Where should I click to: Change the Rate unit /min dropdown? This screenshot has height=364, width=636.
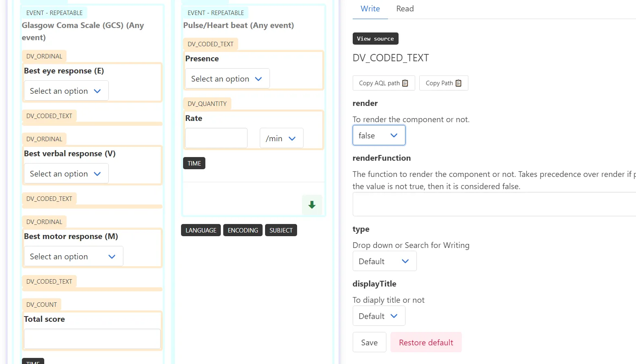click(x=281, y=138)
